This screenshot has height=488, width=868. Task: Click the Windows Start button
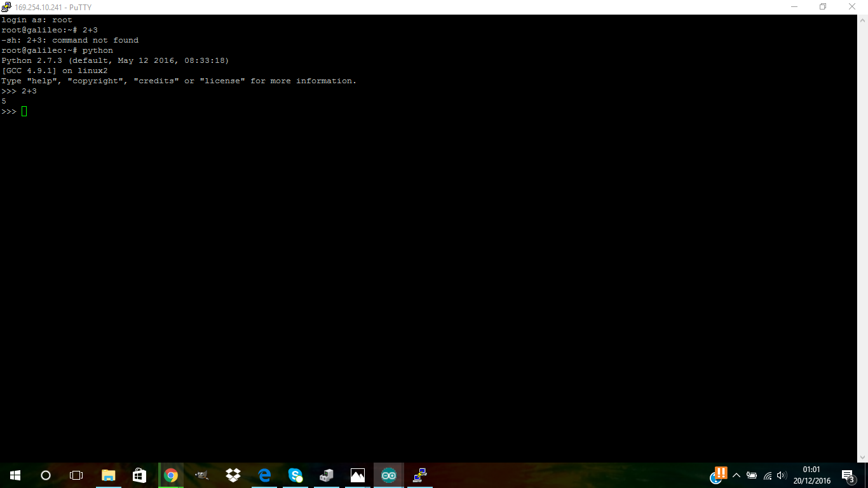point(15,475)
